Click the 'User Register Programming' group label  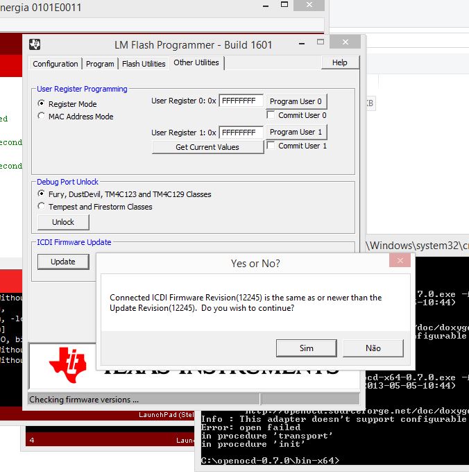(x=82, y=89)
